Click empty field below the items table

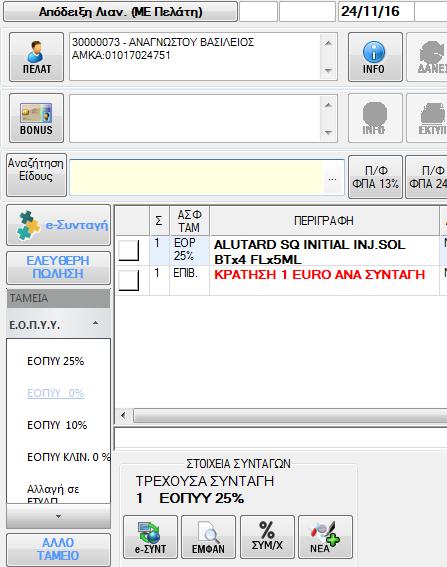tap(281, 438)
